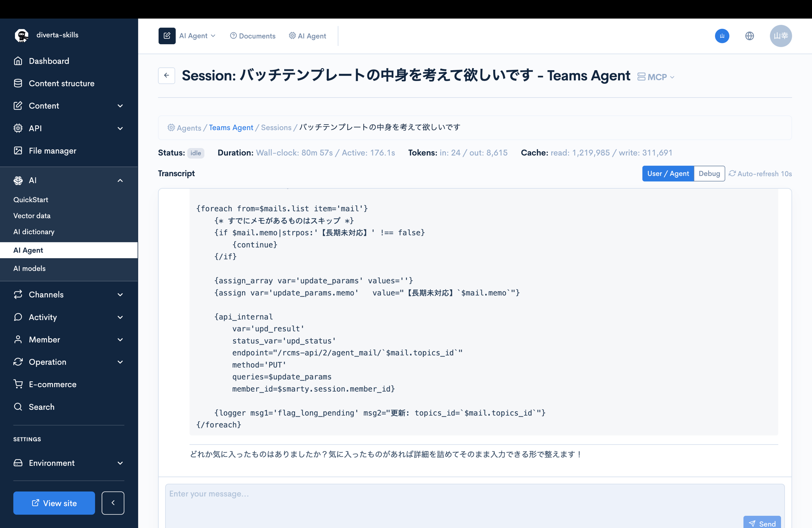Click the Cache read: 1,219,985 value
812x528 pixels.
580,153
